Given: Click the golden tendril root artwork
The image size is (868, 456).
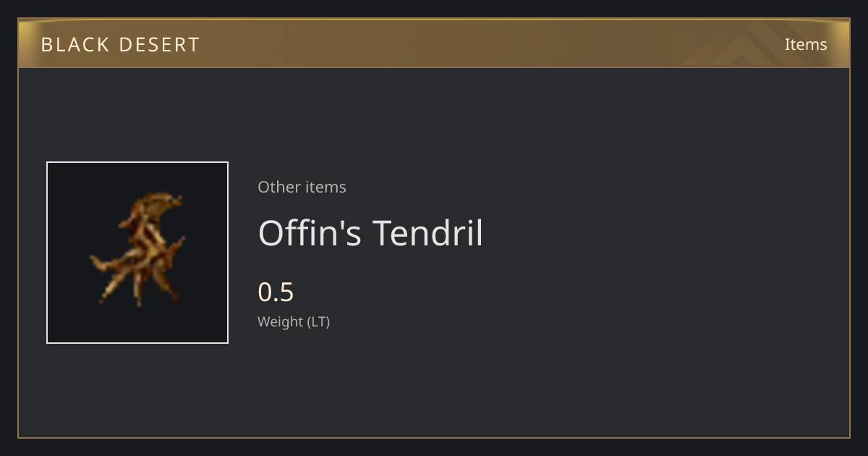Looking at the screenshot, I should pos(137,248).
